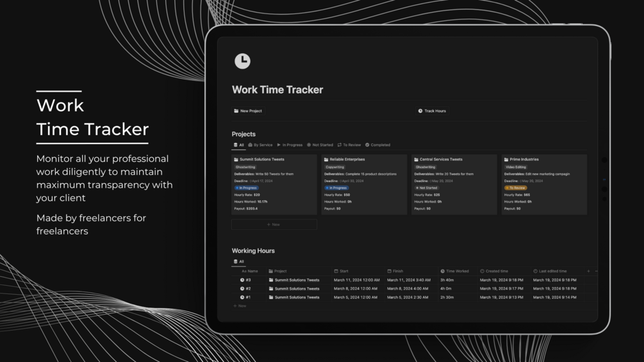Click the Start column header
The image size is (644, 362).
pyautogui.click(x=341, y=271)
